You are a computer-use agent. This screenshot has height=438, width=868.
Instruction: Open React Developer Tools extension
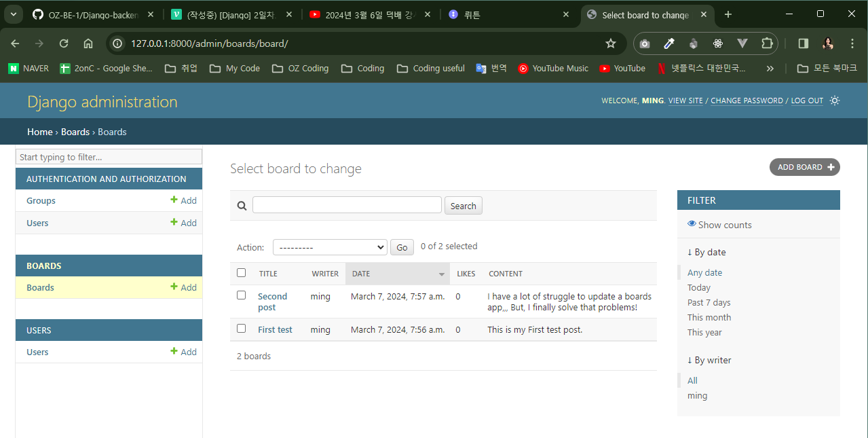[x=717, y=43]
